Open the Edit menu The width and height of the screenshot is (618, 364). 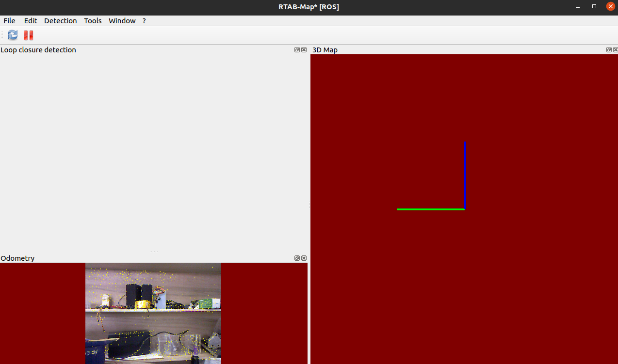click(x=30, y=20)
